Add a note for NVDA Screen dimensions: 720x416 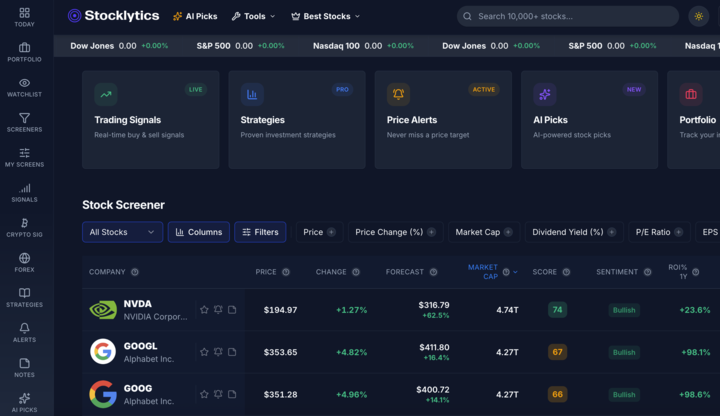click(232, 309)
